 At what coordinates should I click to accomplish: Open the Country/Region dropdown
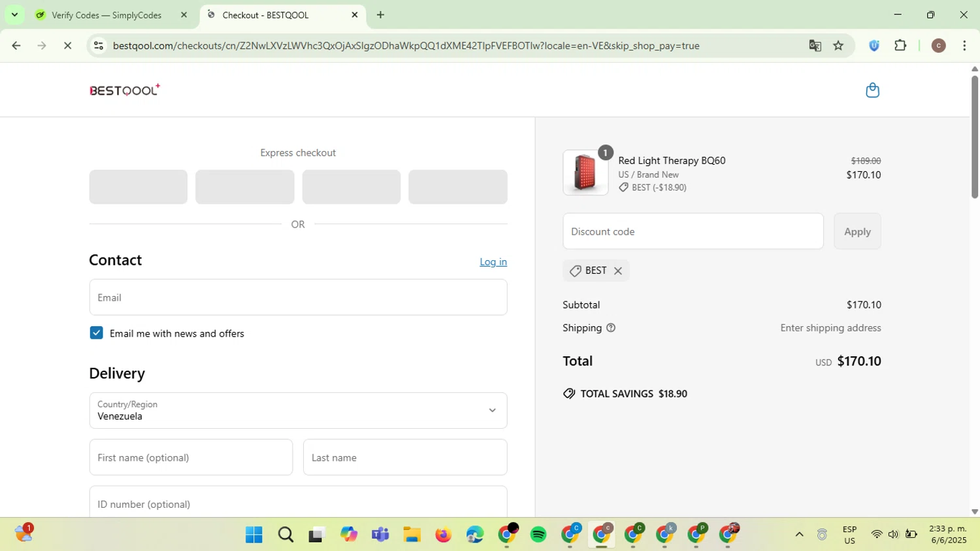tap(298, 410)
